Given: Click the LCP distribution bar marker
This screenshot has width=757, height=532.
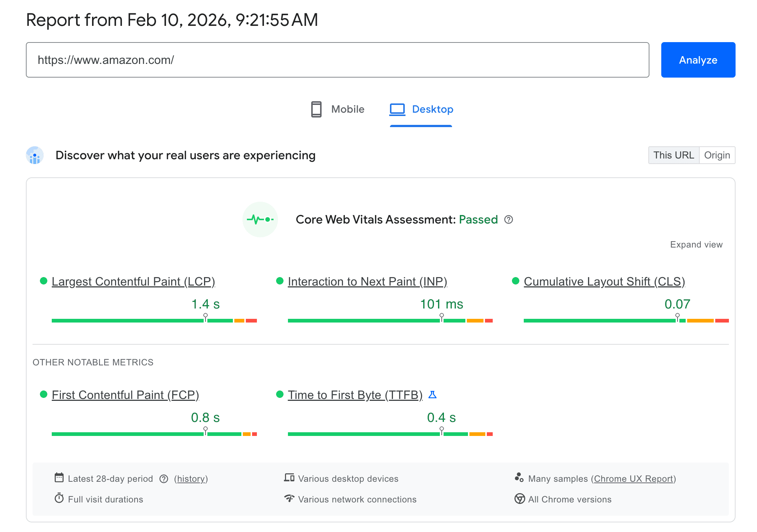Looking at the screenshot, I should tap(206, 316).
